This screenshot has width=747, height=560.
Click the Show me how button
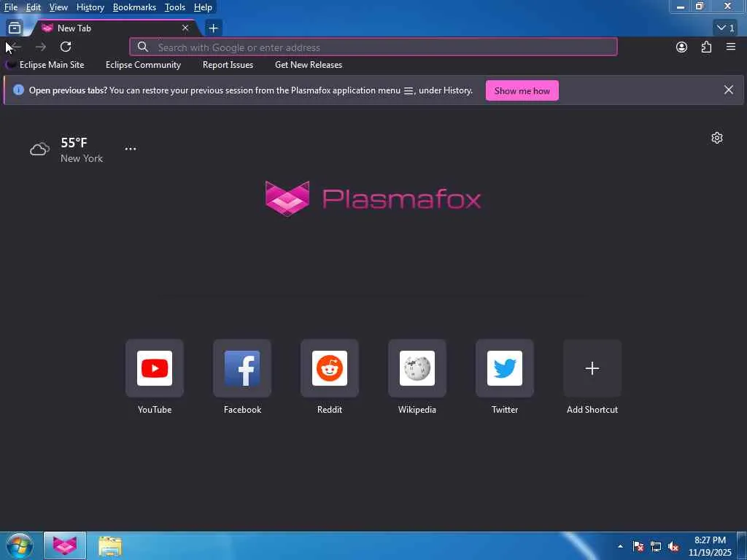coord(522,90)
